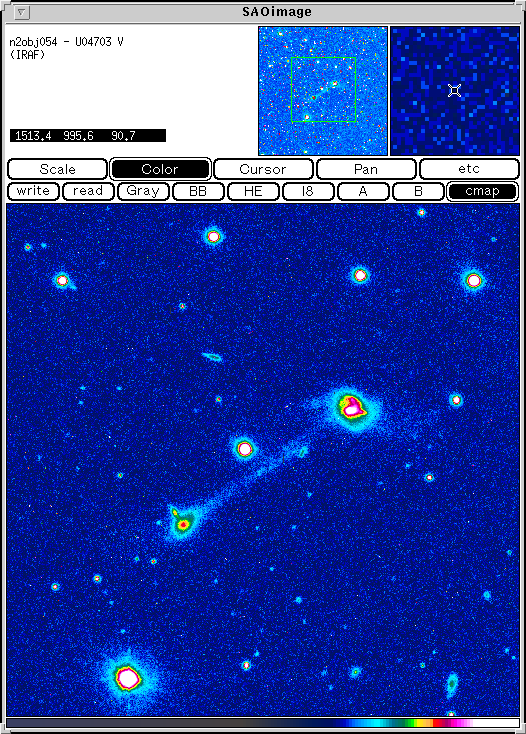Click the green pan box in overview thumbnail
The height and width of the screenshot is (734, 526).
tap(323, 89)
